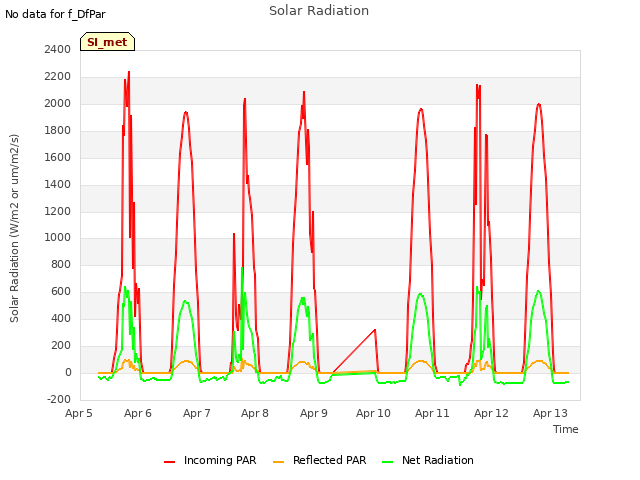Click the Apr 10 x-axis label
640x480 pixels.
(x=373, y=413)
